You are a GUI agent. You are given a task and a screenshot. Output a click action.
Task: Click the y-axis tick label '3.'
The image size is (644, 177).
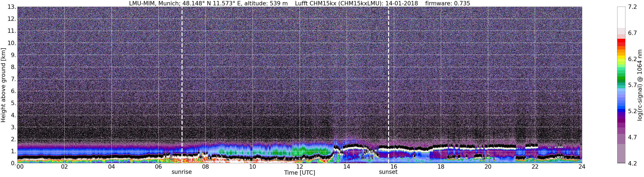tap(13, 127)
